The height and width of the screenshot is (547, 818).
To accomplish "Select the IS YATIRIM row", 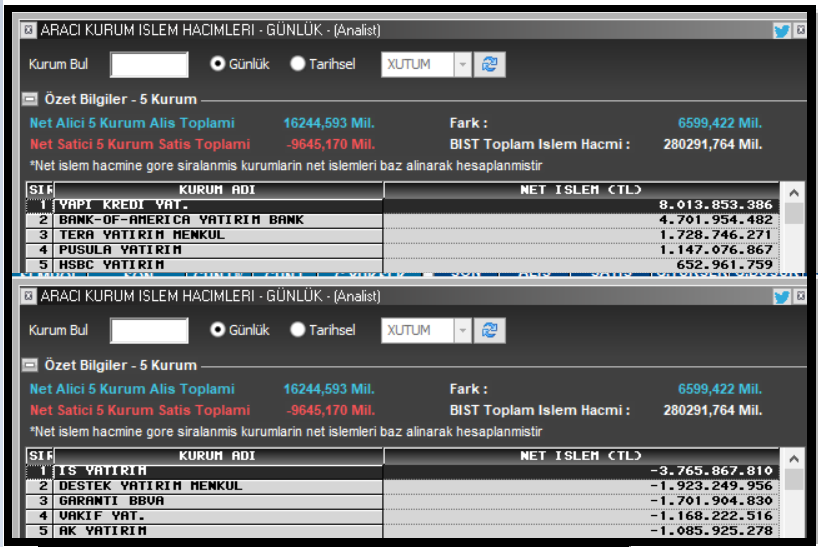I will tap(402, 471).
